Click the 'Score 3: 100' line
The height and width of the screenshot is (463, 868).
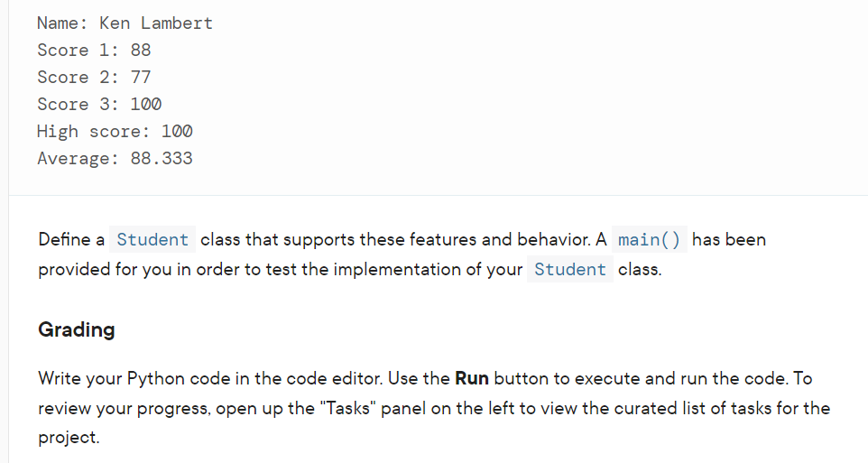pyautogui.click(x=99, y=105)
